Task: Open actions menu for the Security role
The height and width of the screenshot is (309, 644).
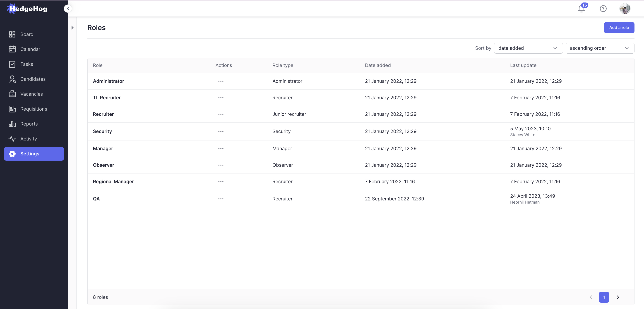Action: tap(221, 131)
